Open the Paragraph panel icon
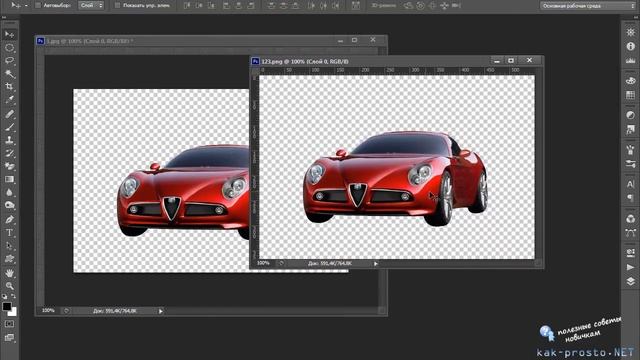This screenshot has width=640, height=360. point(630,198)
